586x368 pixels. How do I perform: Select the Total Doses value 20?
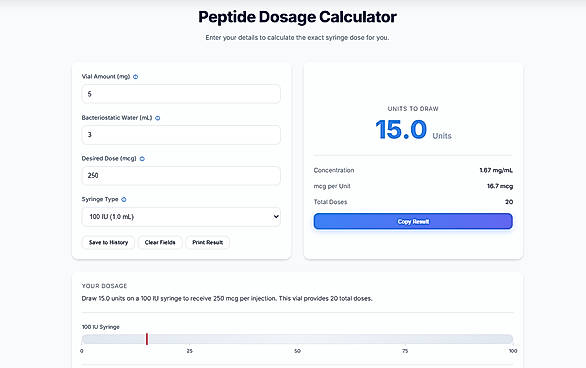509,202
